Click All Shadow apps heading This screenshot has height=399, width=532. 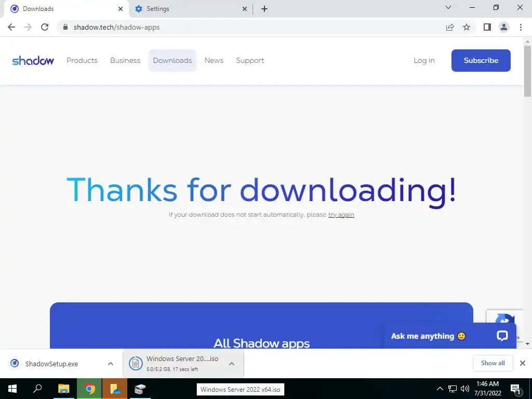point(262,343)
